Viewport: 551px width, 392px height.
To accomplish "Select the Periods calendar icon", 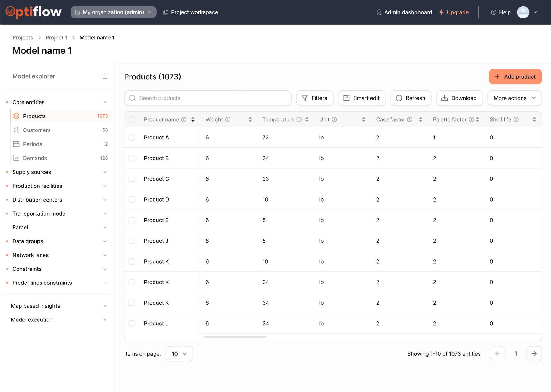I will click(16, 144).
